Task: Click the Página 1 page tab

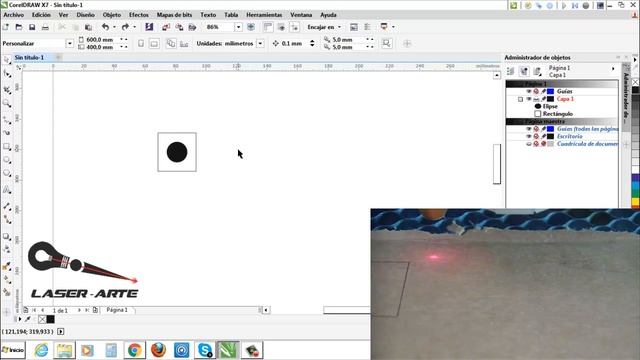Action: pyautogui.click(x=117, y=310)
